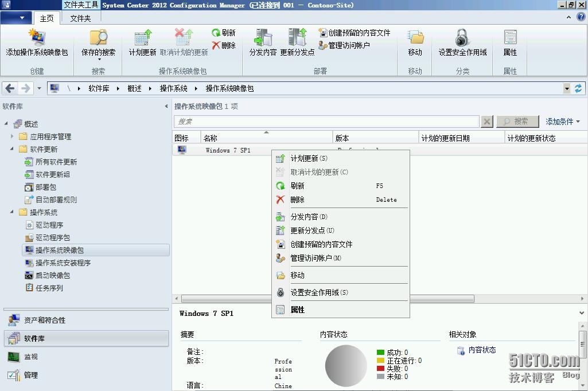Choose 设置安全作用域(S) from the context menu

(341, 292)
